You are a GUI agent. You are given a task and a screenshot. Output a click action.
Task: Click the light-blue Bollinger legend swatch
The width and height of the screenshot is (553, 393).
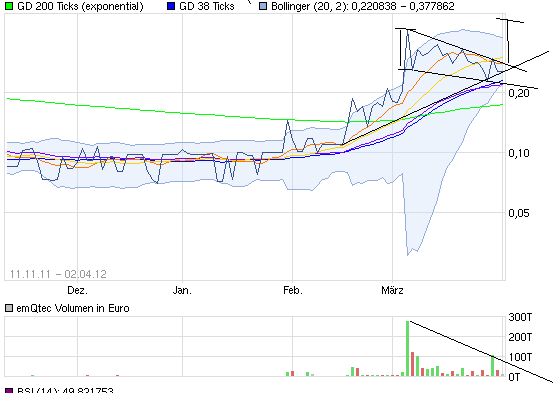click(x=263, y=6)
